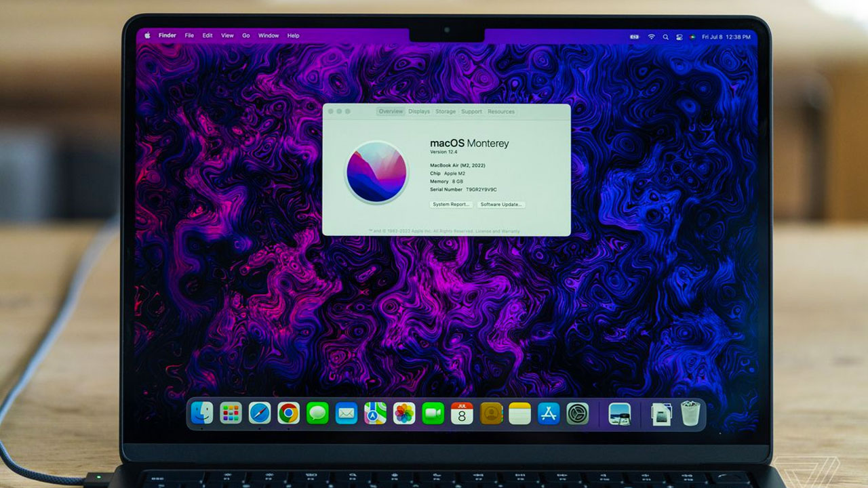Image resolution: width=868 pixels, height=488 pixels.
Task: Open Maps from the Dock
Action: [375, 413]
